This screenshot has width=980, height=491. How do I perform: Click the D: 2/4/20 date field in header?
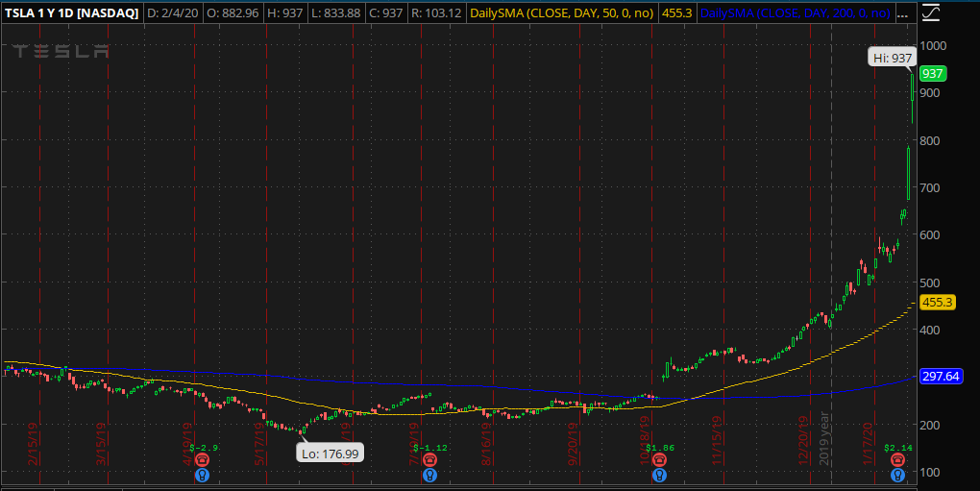click(173, 13)
